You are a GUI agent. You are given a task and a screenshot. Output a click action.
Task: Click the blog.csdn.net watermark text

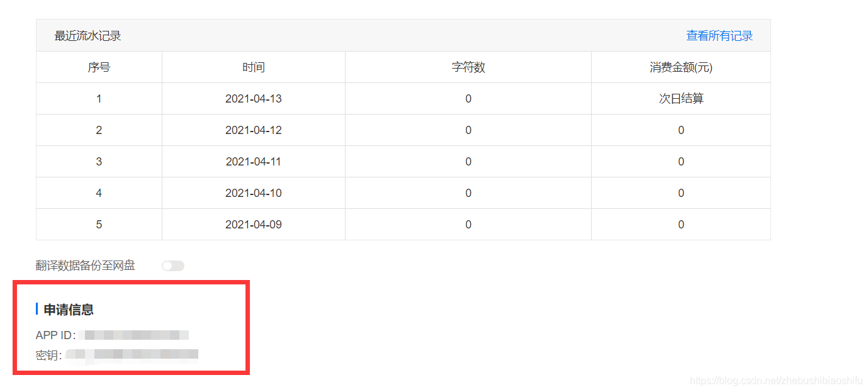coord(776,381)
